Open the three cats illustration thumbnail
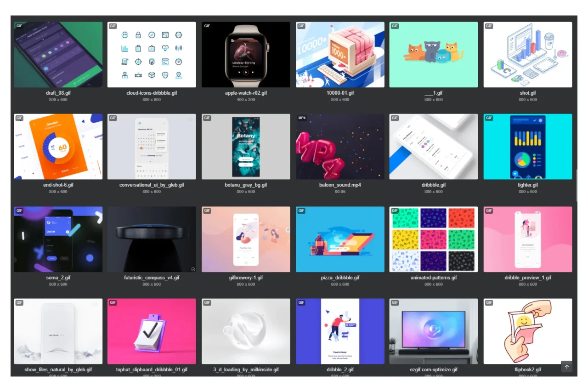 (x=434, y=55)
